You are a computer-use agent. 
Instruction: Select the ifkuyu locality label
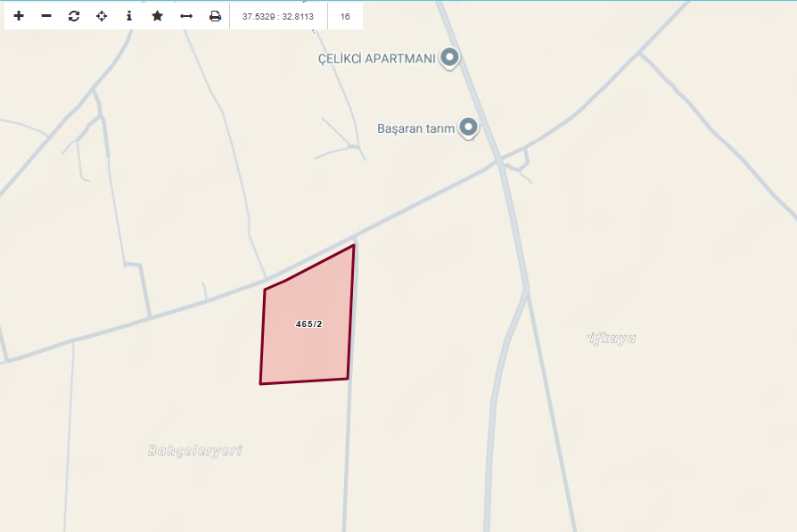pos(611,338)
